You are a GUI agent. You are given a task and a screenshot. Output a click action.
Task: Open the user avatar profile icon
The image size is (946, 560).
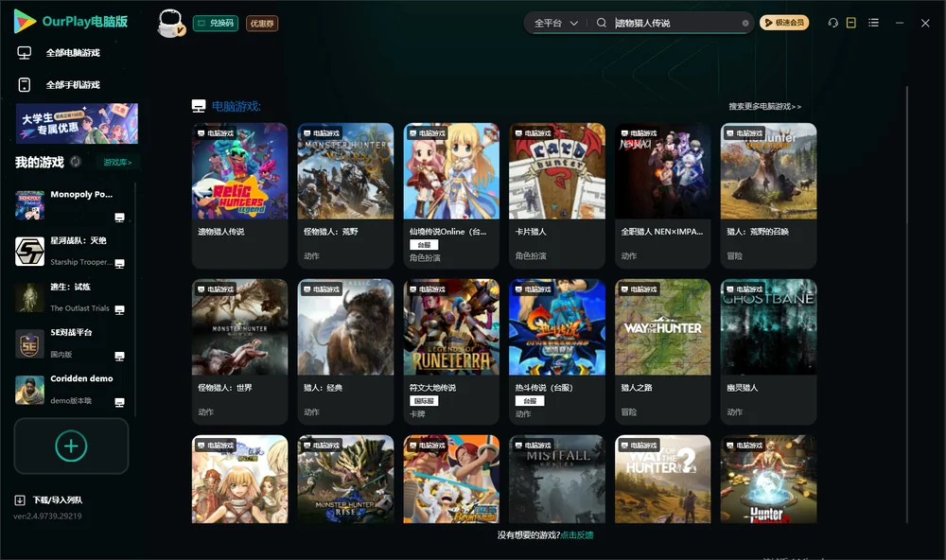170,23
